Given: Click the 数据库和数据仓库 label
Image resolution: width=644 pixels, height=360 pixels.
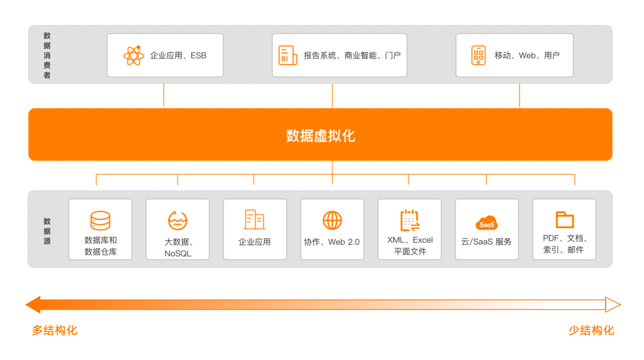Looking at the screenshot, I should (x=100, y=246).
